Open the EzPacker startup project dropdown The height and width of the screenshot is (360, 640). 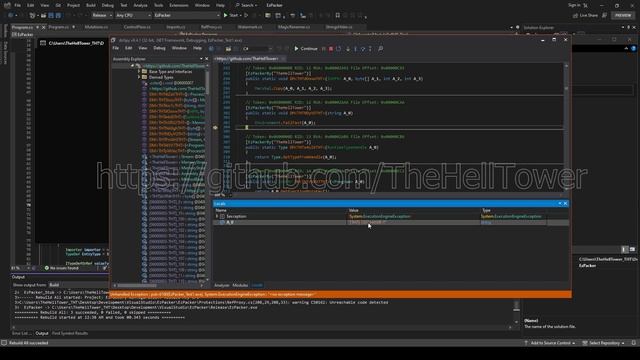[187, 15]
